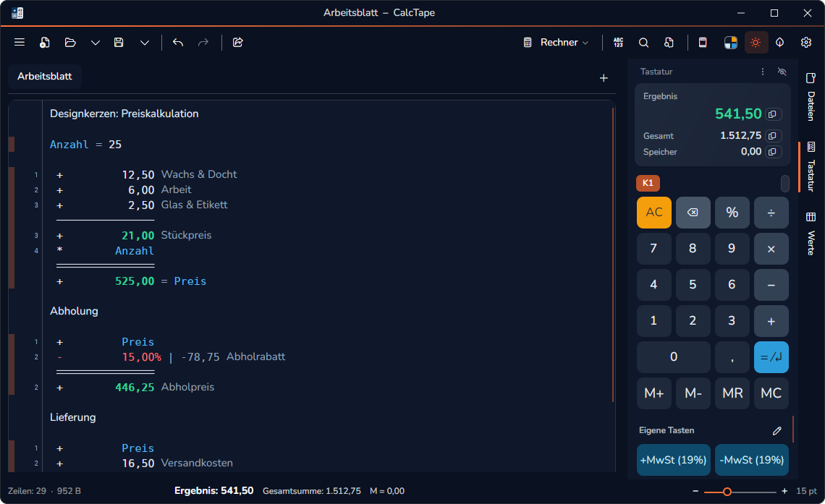This screenshot has height=504, width=825.
Task: Click the font size zoom slider handle
Action: click(727, 492)
